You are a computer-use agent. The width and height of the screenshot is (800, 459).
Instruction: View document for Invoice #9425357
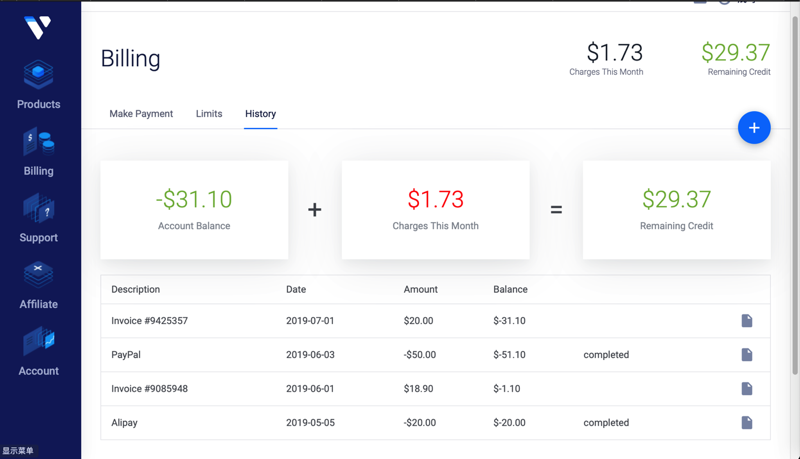pos(747,321)
